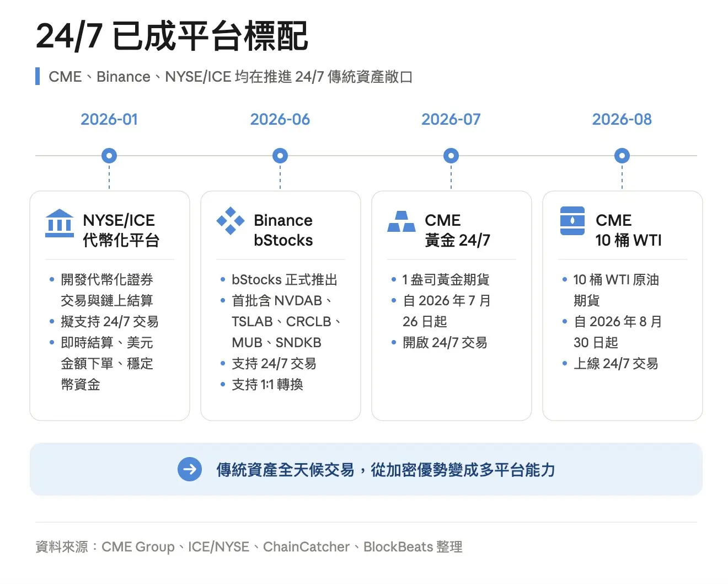Screen dimensions: 728x584
Task: Click the date label 2026-06
Action: (280, 119)
